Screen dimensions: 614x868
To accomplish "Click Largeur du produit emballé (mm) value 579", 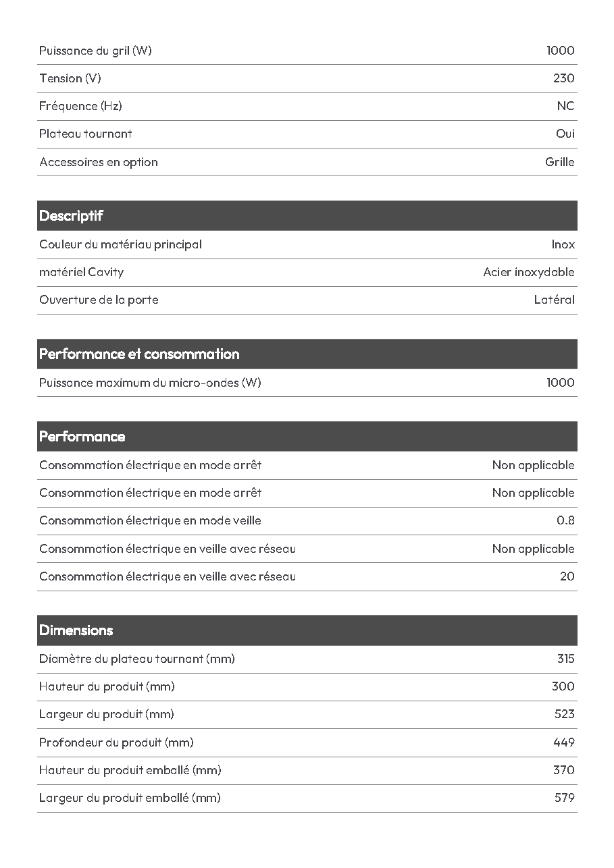I will pos(565,798).
